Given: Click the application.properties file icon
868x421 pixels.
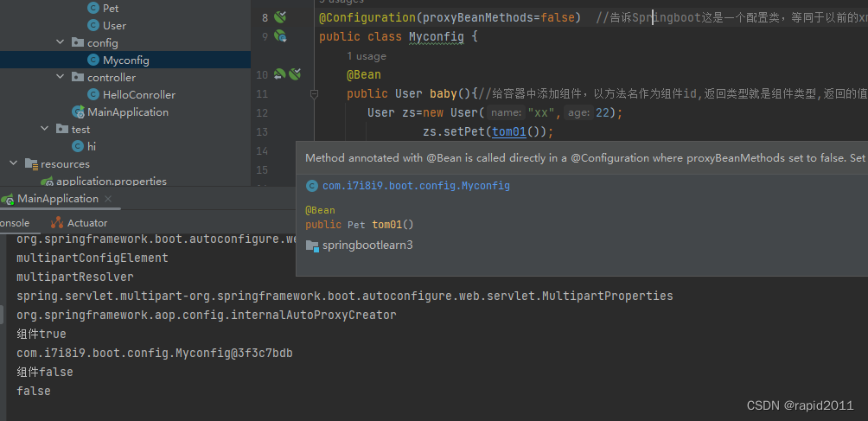Looking at the screenshot, I should (47, 181).
